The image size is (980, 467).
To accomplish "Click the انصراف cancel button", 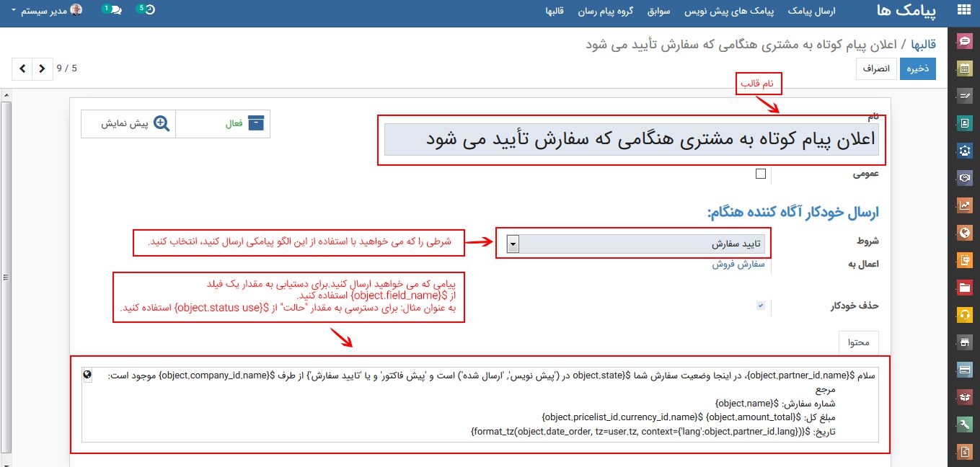I will click(877, 68).
